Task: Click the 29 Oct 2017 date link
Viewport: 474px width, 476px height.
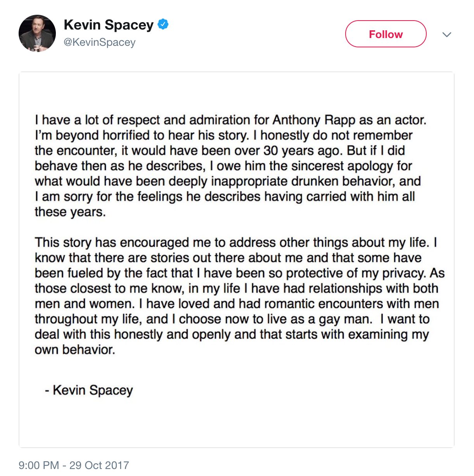Action: (x=99, y=465)
